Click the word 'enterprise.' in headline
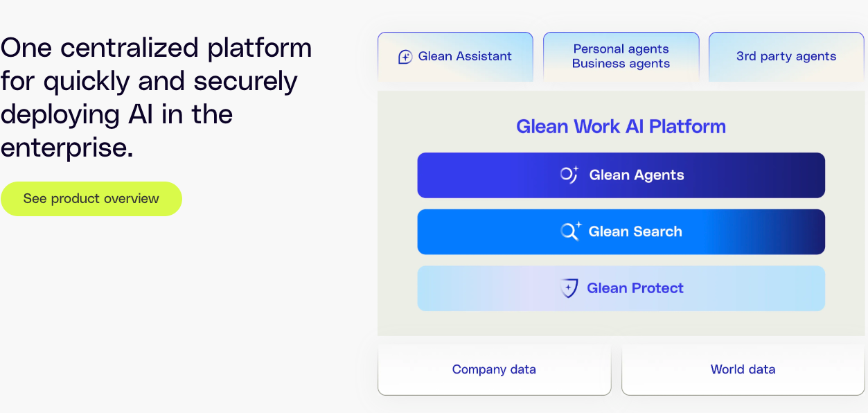868x413 pixels. (67, 148)
